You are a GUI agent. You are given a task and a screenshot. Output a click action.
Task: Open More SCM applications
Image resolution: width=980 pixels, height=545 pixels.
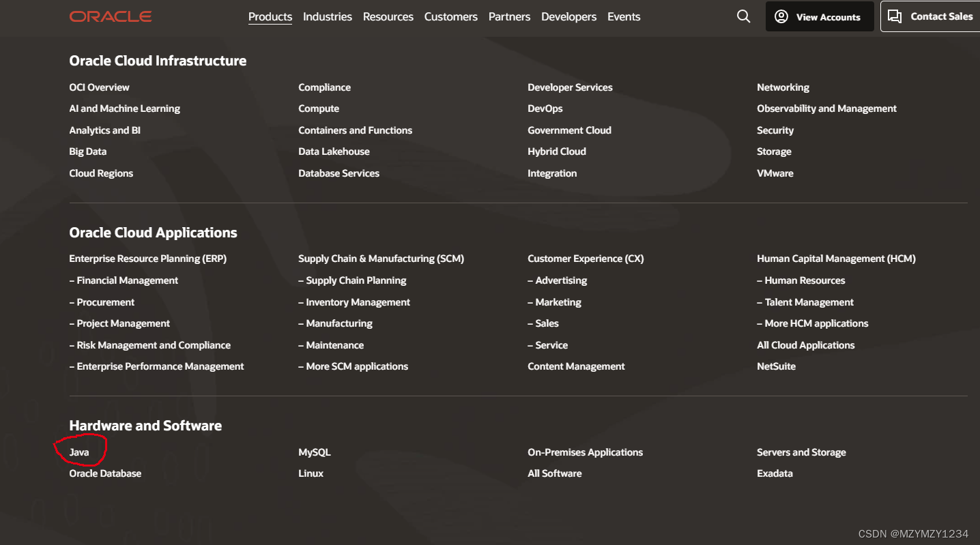click(x=354, y=366)
